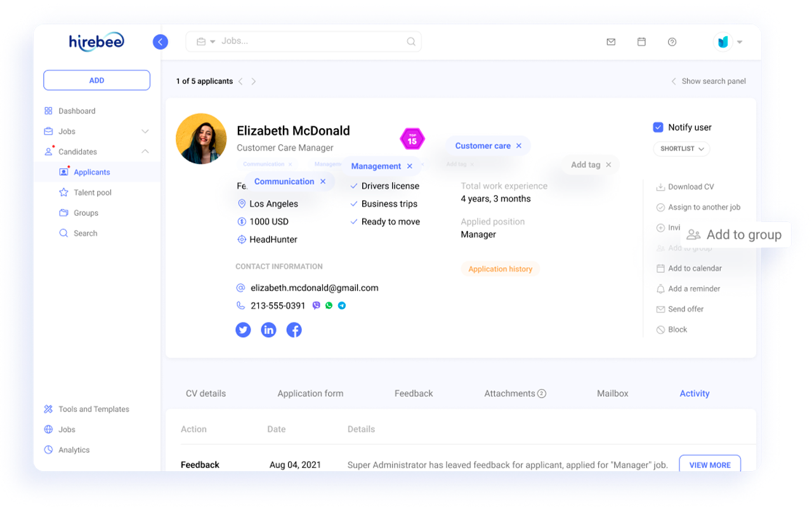This screenshot has height=508, width=812.
Task: Click the VIEW MORE button on the Feedback entry
Action: tap(710, 464)
